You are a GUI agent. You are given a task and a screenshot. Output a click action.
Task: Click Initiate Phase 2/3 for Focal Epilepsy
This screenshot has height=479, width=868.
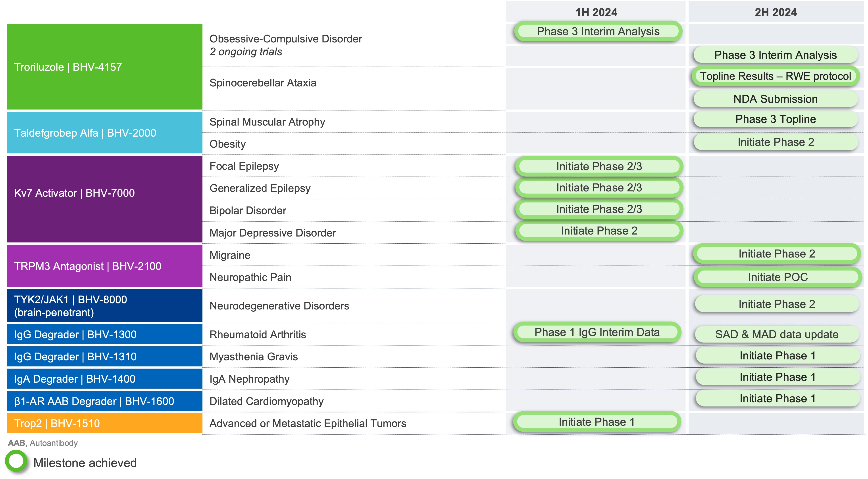coord(599,166)
